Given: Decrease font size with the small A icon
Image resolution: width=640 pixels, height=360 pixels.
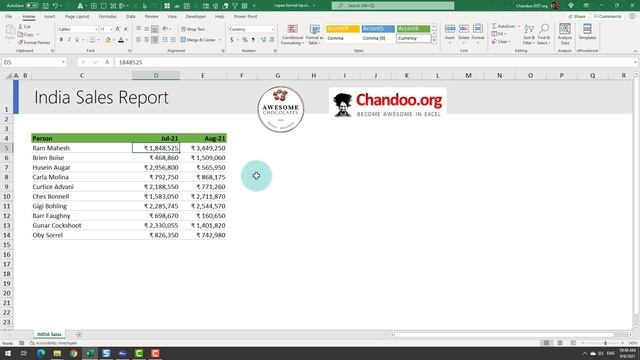Looking at the screenshot, I should (126, 29).
